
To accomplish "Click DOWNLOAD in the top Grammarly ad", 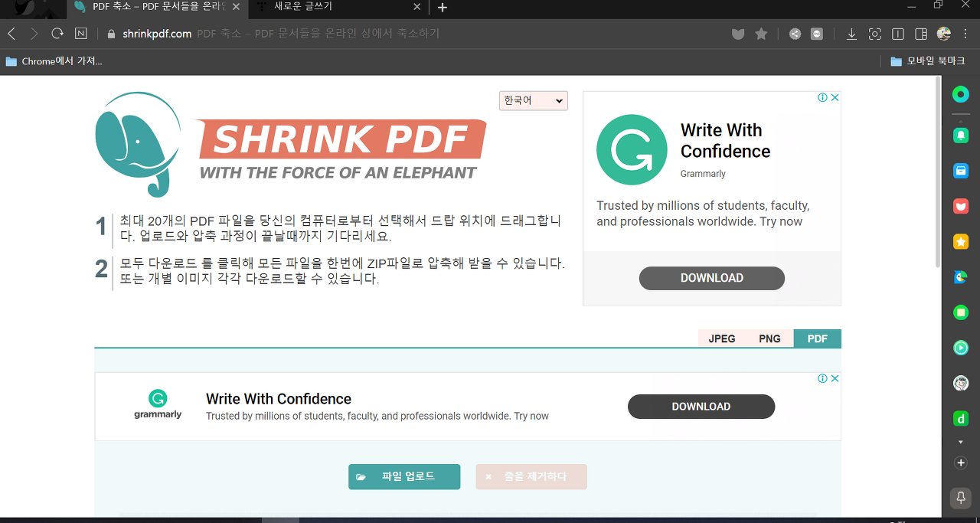I will tap(712, 278).
